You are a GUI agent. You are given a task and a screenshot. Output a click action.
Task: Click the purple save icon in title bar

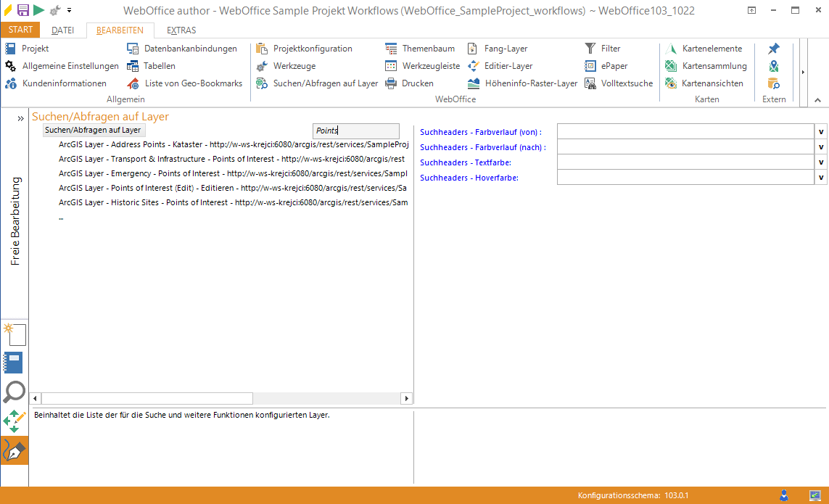[x=23, y=9]
